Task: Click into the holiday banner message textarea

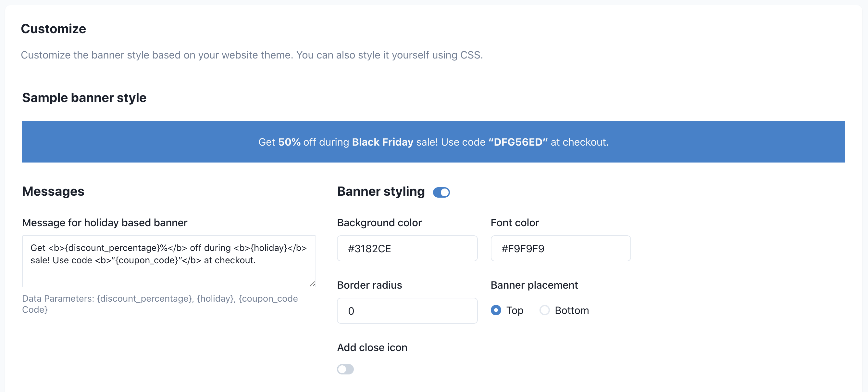Action: [168, 267]
